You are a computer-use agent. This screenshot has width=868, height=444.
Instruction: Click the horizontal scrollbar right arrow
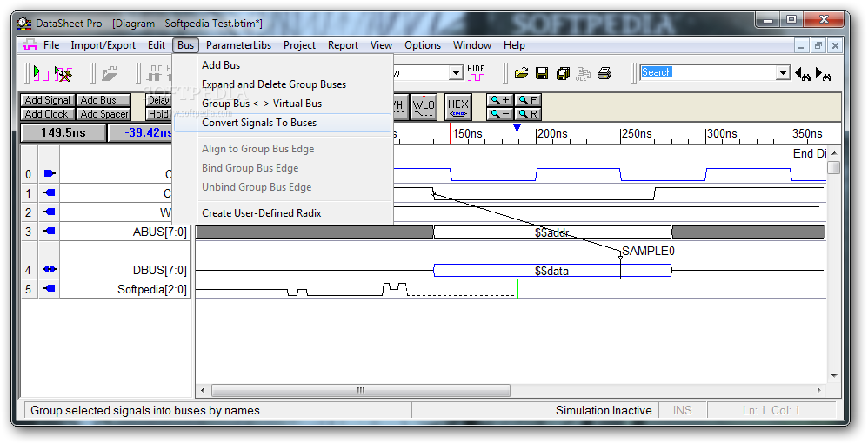click(818, 390)
